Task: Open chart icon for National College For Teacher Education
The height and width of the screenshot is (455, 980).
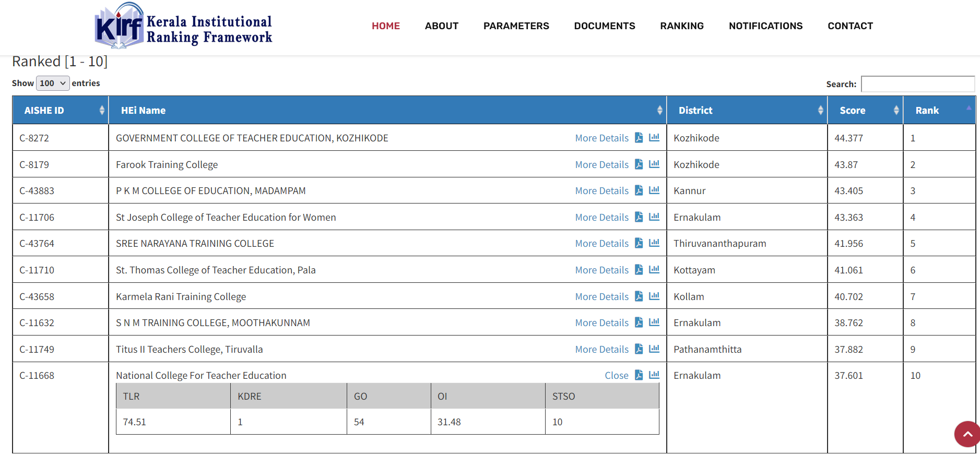Action: click(x=654, y=375)
